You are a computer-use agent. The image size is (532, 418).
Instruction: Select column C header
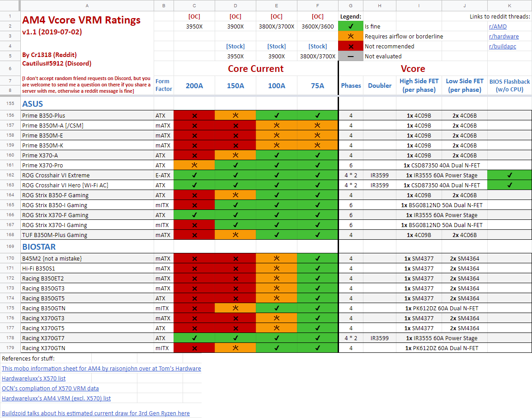194,5
